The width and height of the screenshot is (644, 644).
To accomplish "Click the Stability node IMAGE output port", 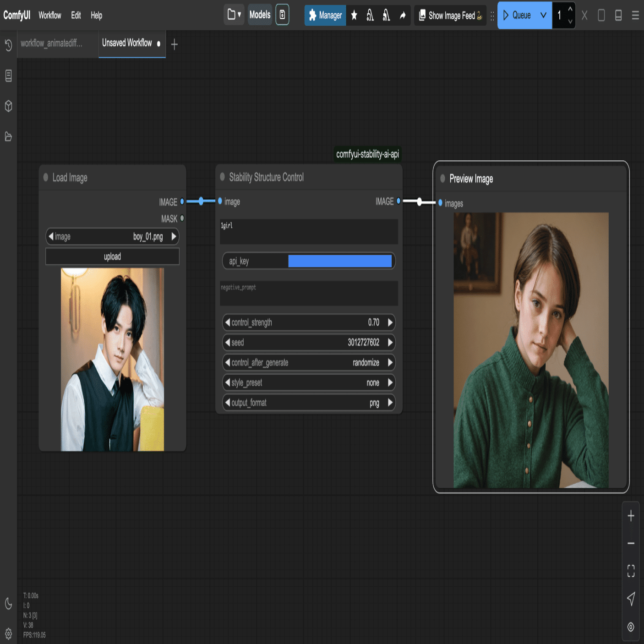I will click(398, 201).
